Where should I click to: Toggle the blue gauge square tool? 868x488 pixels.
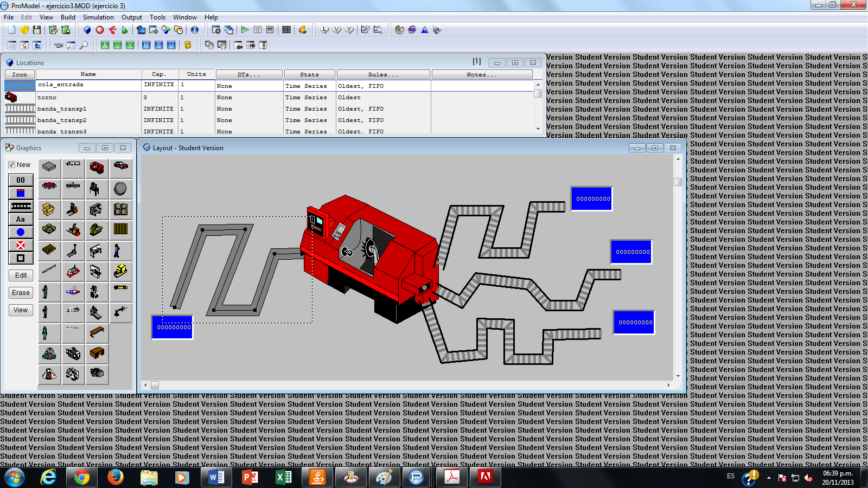click(x=20, y=192)
